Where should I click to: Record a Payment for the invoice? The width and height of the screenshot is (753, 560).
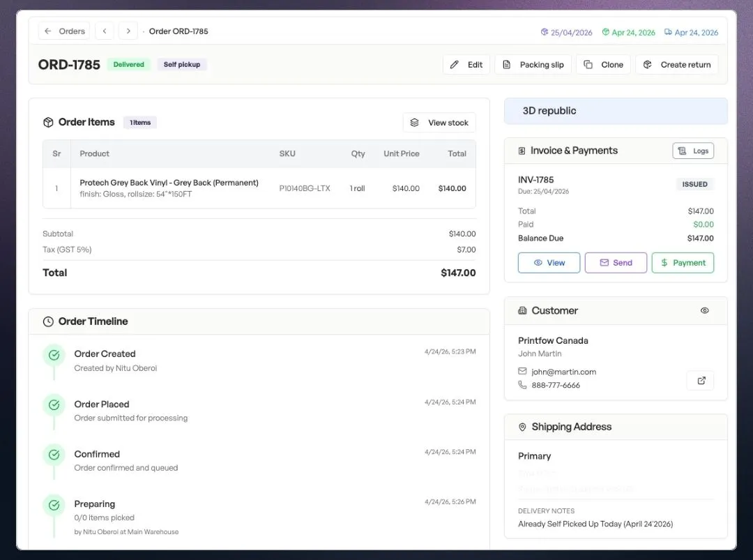point(683,263)
